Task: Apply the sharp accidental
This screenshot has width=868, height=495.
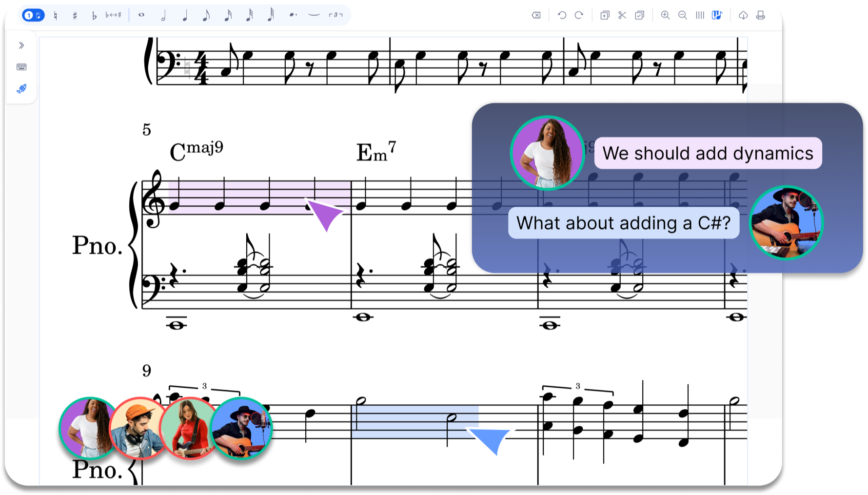Action: click(x=75, y=16)
